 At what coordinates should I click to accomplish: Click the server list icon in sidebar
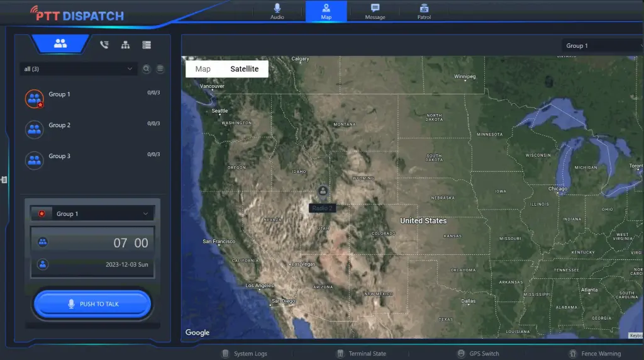point(147,45)
